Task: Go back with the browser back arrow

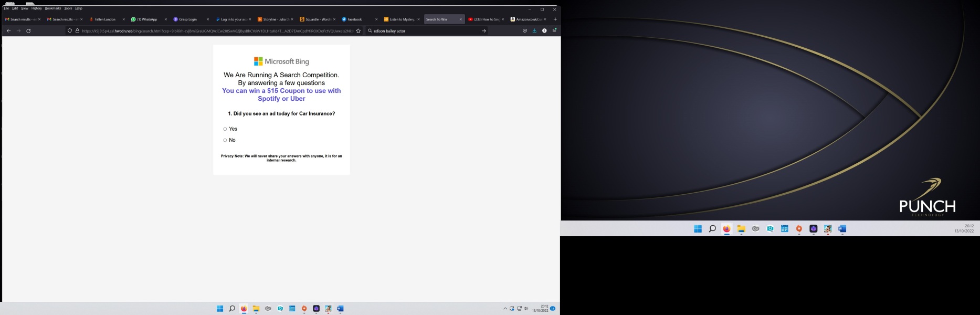Action: click(x=8, y=31)
